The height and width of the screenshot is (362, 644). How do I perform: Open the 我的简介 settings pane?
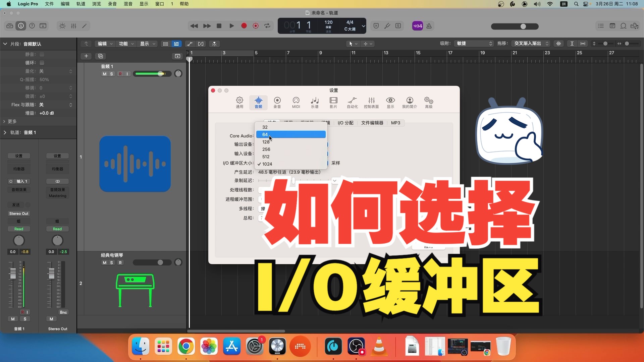pos(410,102)
